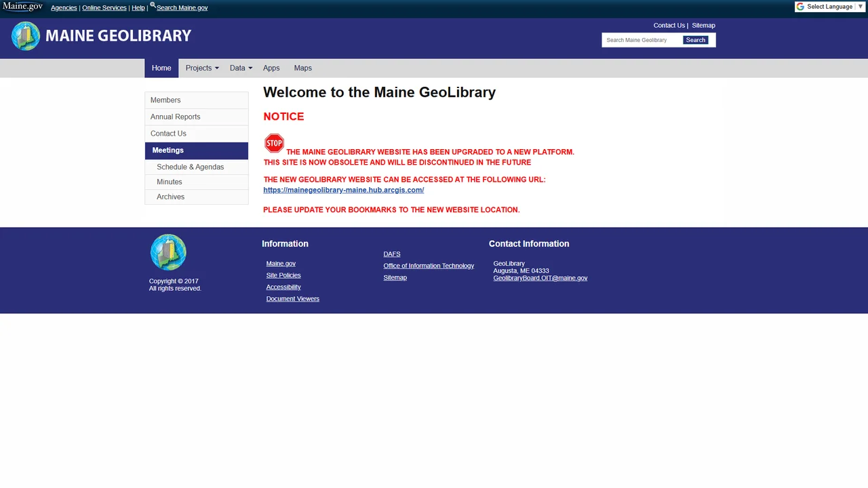Click the DAFS footer link

coord(392,254)
